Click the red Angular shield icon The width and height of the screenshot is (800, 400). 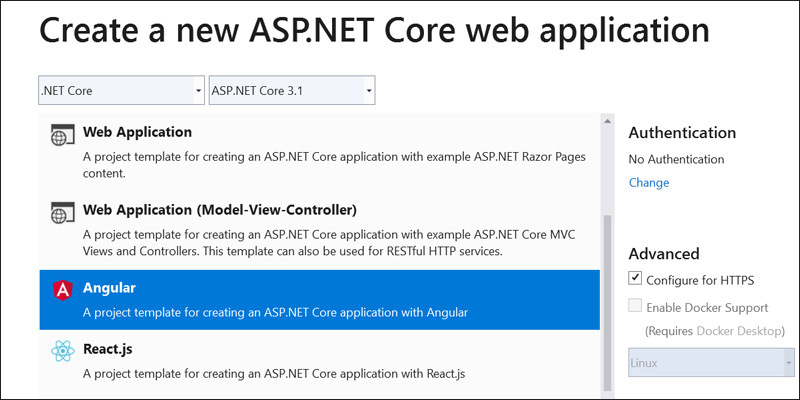coord(62,290)
